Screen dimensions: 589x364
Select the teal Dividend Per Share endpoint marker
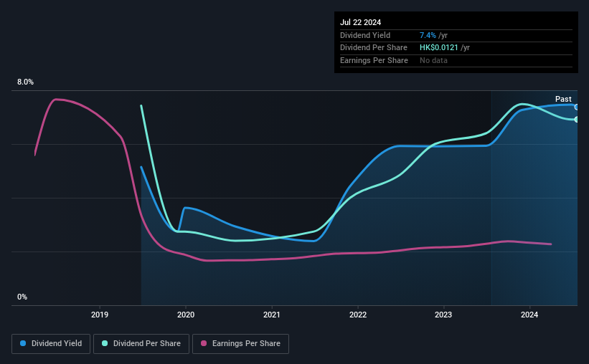pyautogui.click(x=577, y=120)
